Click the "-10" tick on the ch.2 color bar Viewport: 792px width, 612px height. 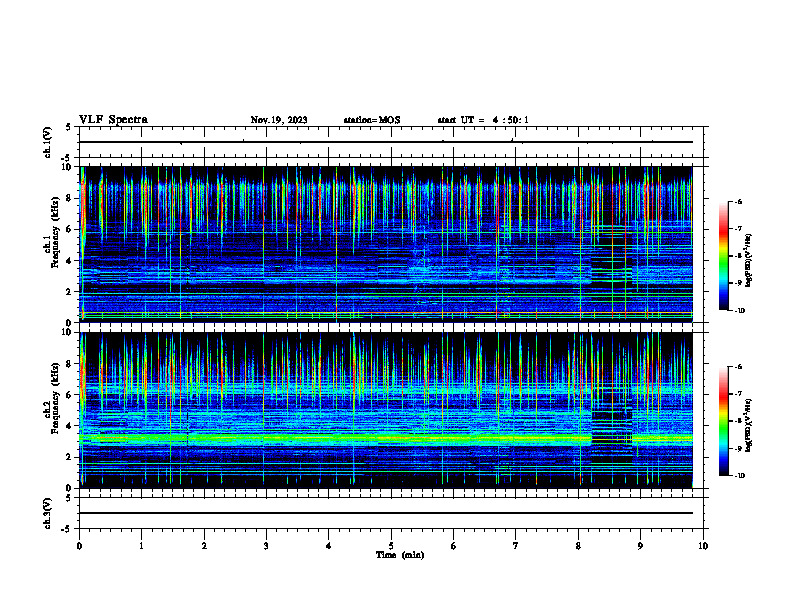[x=739, y=476]
